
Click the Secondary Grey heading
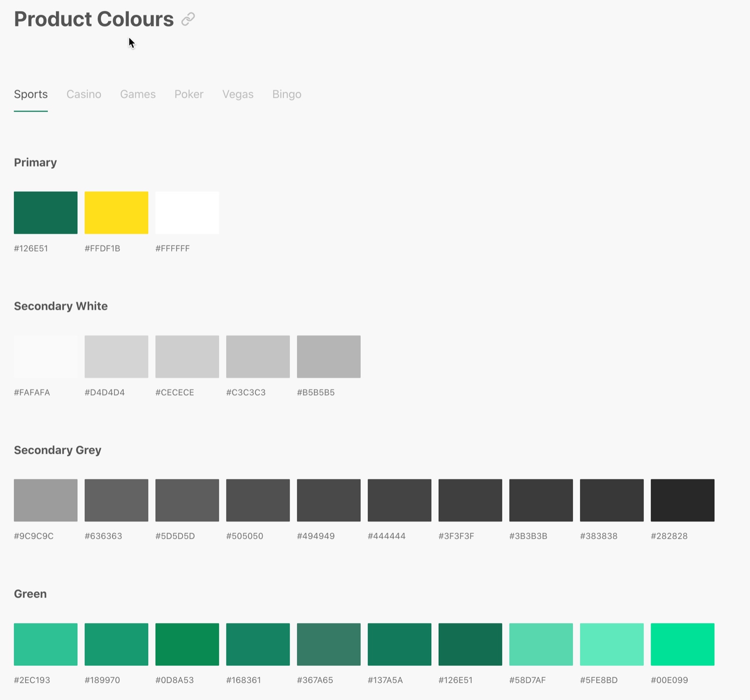coord(58,450)
